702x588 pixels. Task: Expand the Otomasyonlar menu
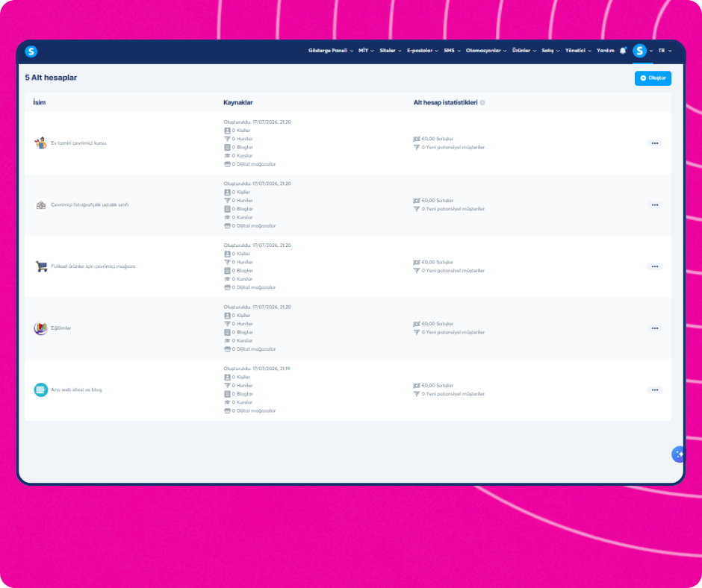tap(485, 51)
